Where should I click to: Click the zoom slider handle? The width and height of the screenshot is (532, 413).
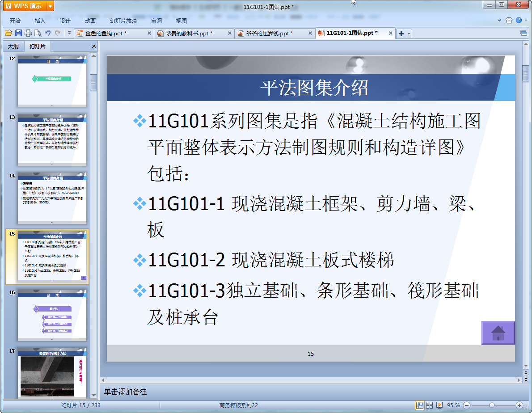(x=491, y=405)
